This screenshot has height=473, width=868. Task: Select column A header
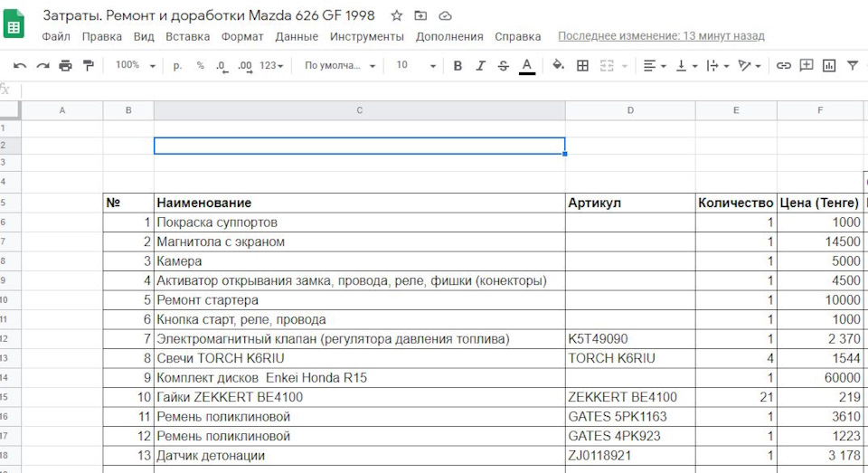[62, 110]
